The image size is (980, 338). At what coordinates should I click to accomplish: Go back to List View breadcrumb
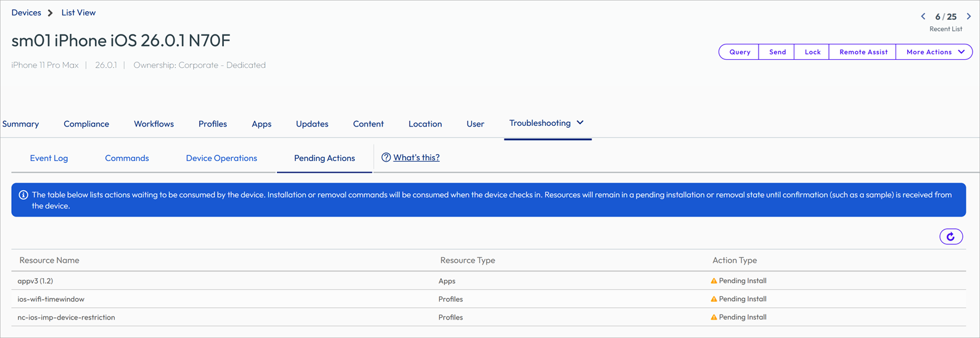pos(78,12)
